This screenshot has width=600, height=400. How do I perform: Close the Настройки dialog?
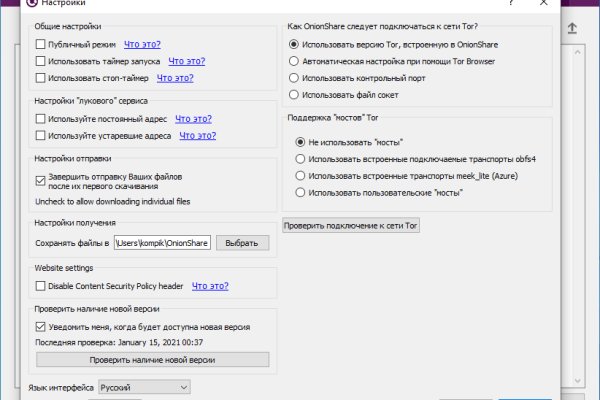[x=543, y=2]
